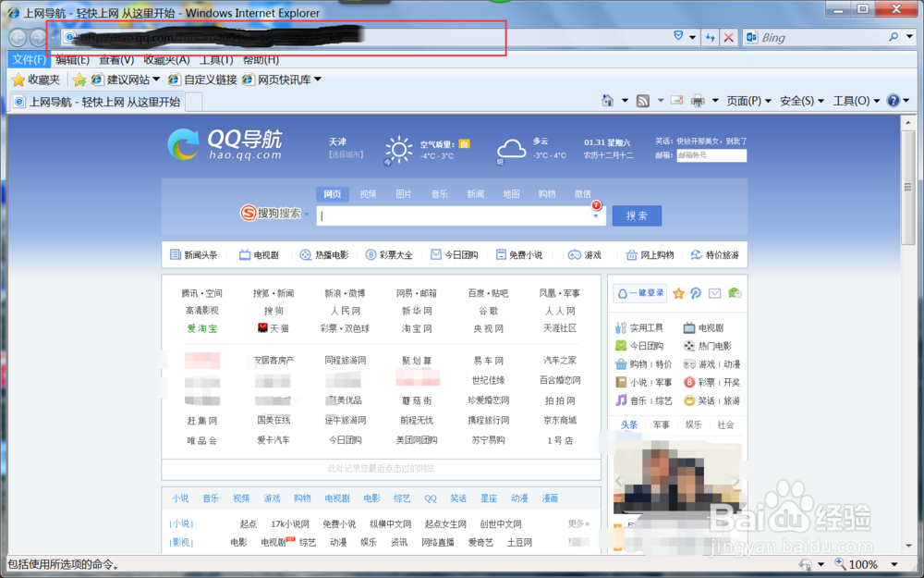Open the RSS feeds icon
The width and height of the screenshot is (924, 578).
pyautogui.click(x=643, y=101)
